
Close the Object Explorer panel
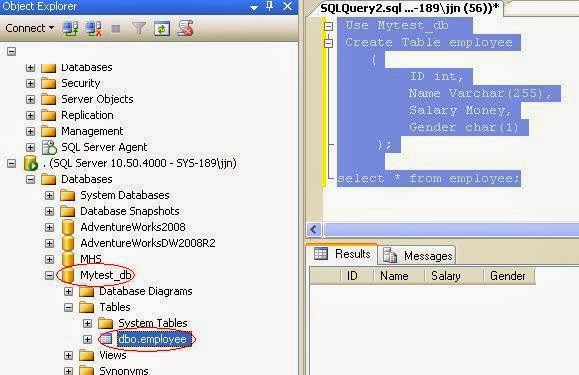click(x=288, y=6)
